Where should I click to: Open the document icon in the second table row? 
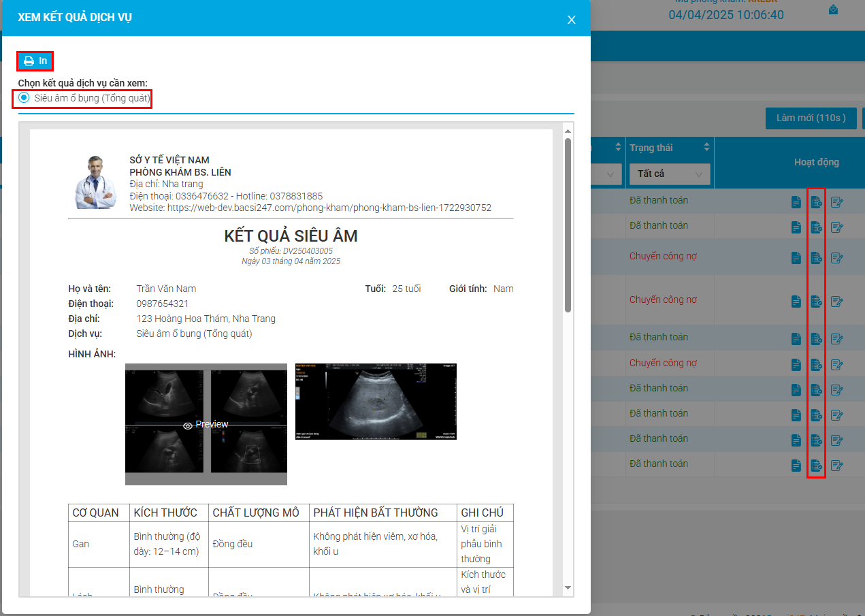(796, 227)
